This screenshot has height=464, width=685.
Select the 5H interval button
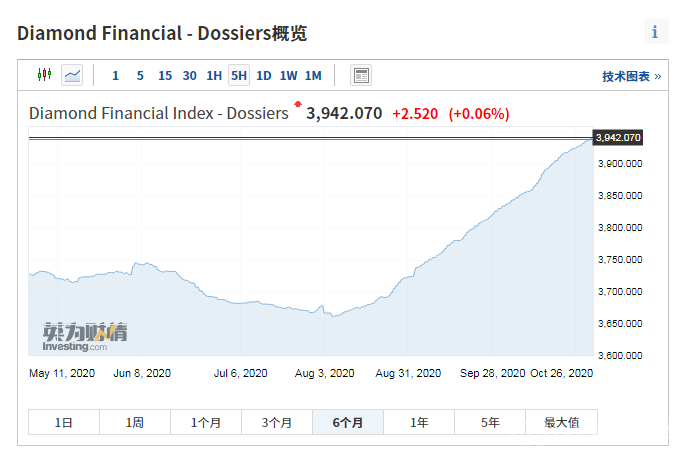pyautogui.click(x=238, y=76)
